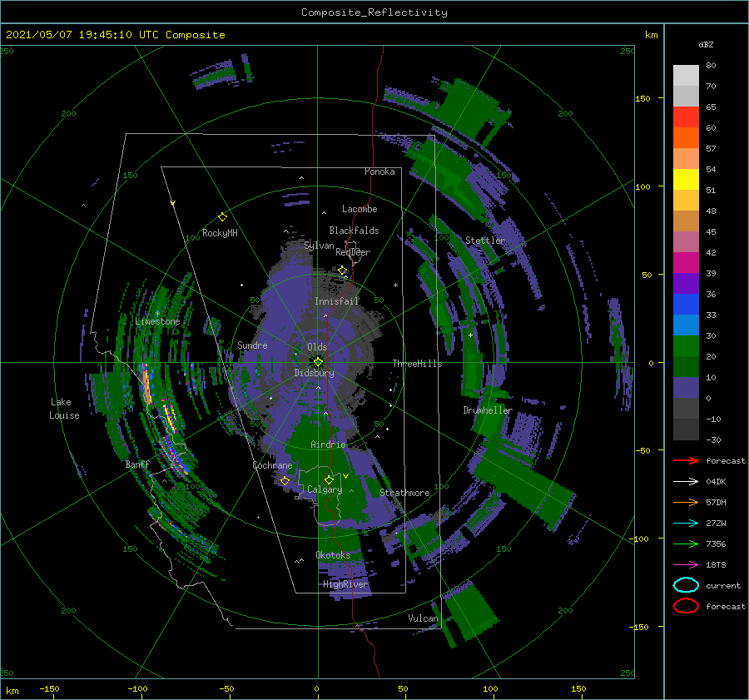Click the Banff label on the map

(x=137, y=464)
